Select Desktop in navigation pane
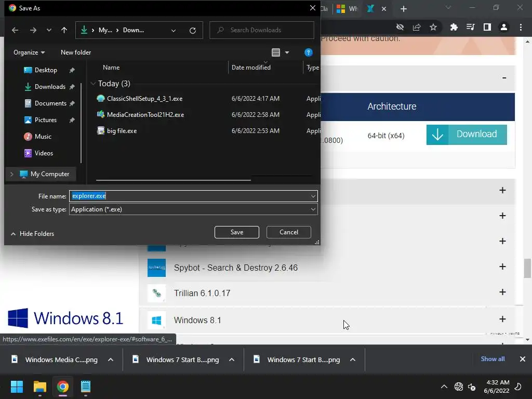 point(46,70)
